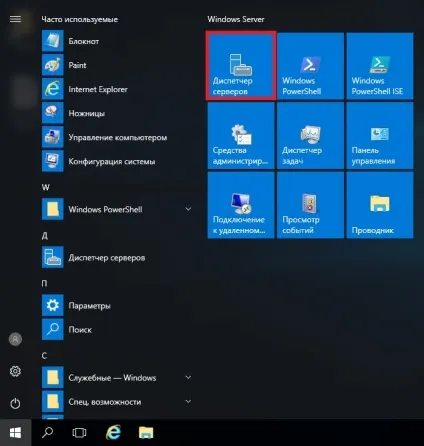
Task: Open Ножницы snipping tool
Action: 117,113
